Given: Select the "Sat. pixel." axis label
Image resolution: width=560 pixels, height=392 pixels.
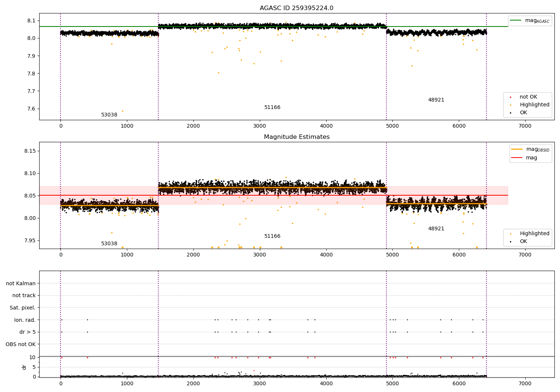Looking at the screenshot, I should 23,308.
